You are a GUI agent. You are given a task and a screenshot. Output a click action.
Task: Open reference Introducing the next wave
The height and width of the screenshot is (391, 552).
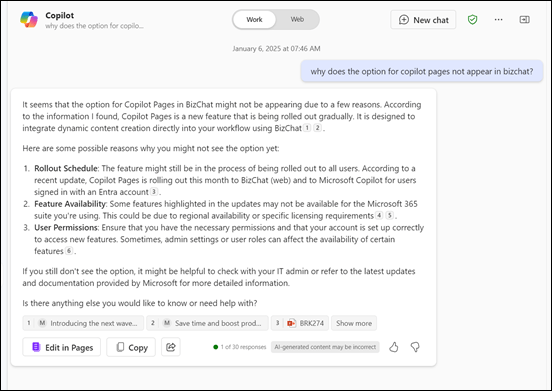[83, 323]
